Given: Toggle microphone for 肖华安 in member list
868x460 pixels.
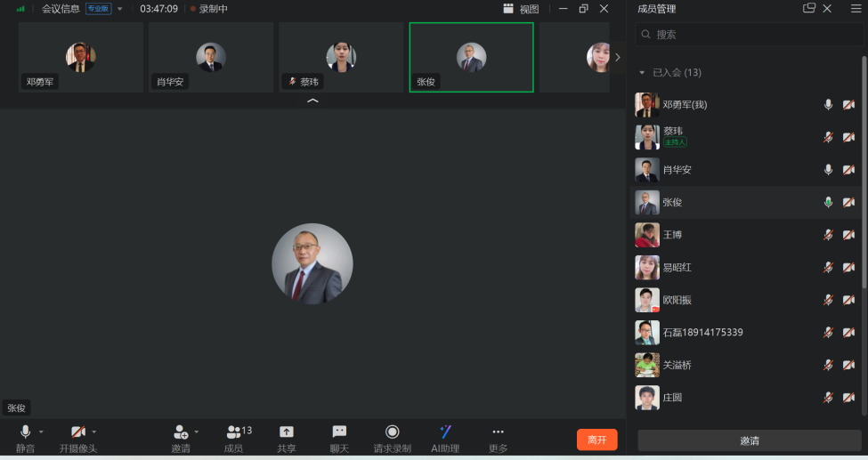Looking at the screenshot, I should [828, 169].
